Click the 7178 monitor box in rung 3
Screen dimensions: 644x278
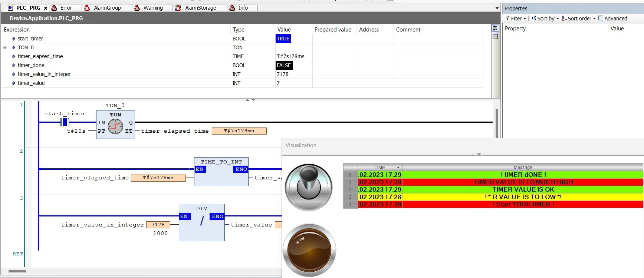pos(158,225)
